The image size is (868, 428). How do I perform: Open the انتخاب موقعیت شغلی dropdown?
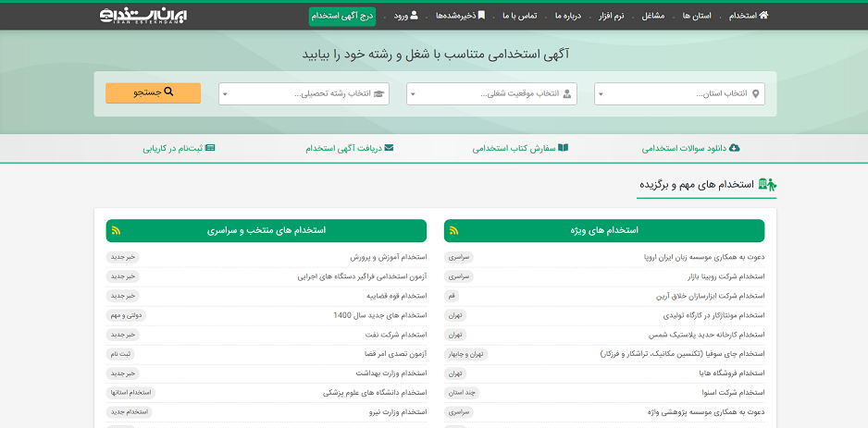491,94
